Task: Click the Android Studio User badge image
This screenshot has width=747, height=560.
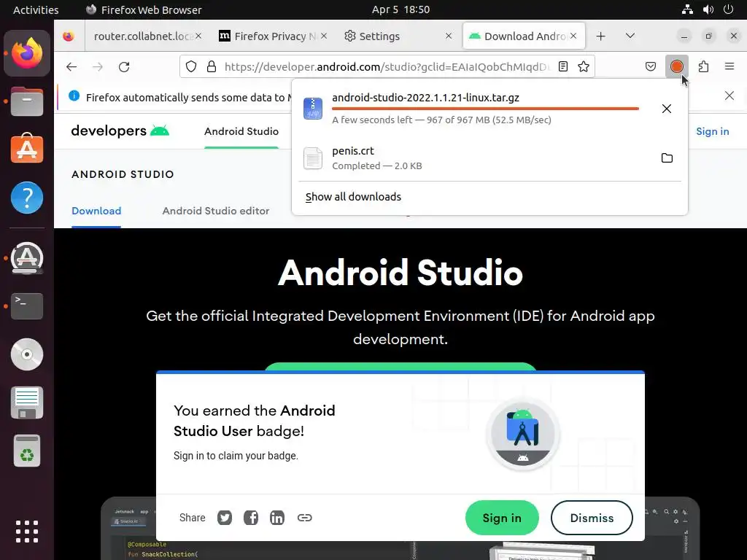Action: click(x=522, y=434)
